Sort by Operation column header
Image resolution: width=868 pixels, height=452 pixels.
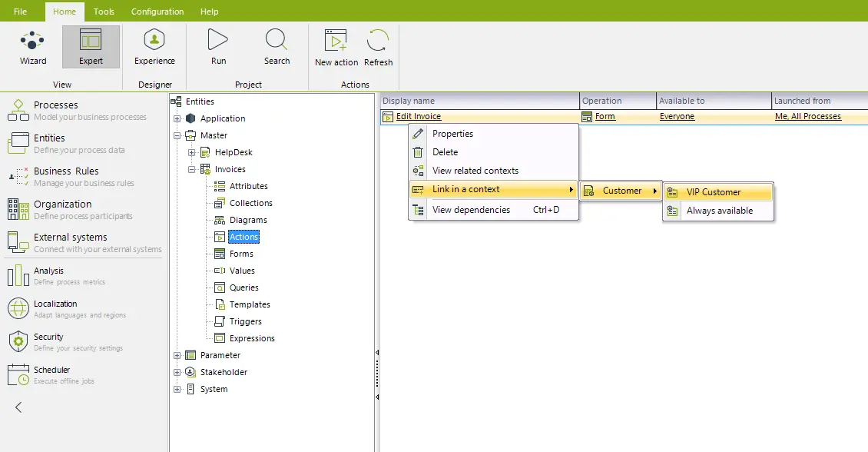click(x=618, y=101)
